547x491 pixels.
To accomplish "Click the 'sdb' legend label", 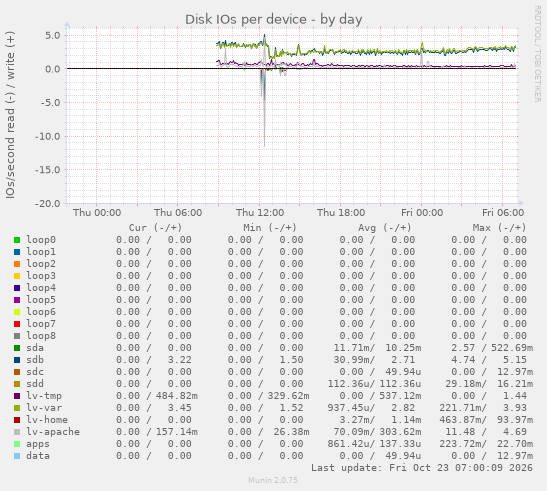I will (35, 360).
